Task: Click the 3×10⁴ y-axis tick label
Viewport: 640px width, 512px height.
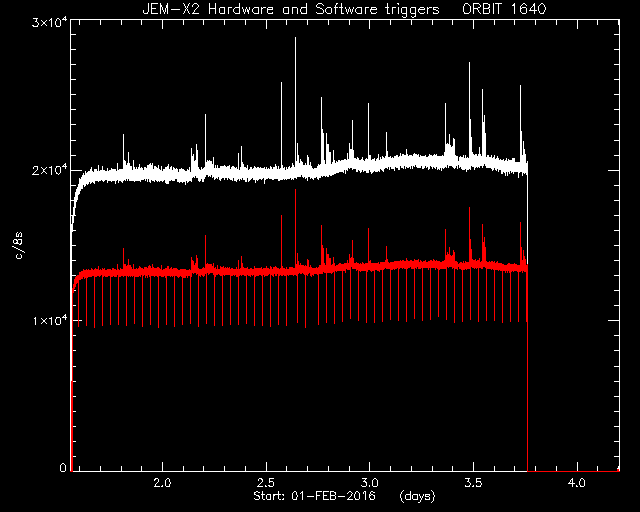Action: pyautogui.click(x=49, y=22)
